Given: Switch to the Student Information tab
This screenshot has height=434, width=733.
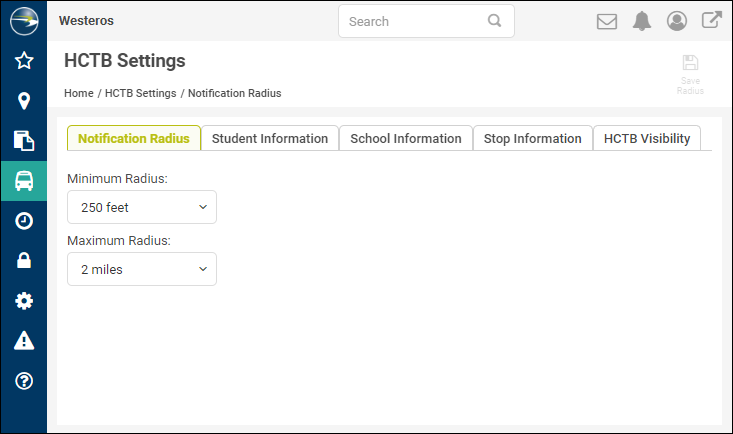Looking at the screenshot, I should tap(270, 138).
